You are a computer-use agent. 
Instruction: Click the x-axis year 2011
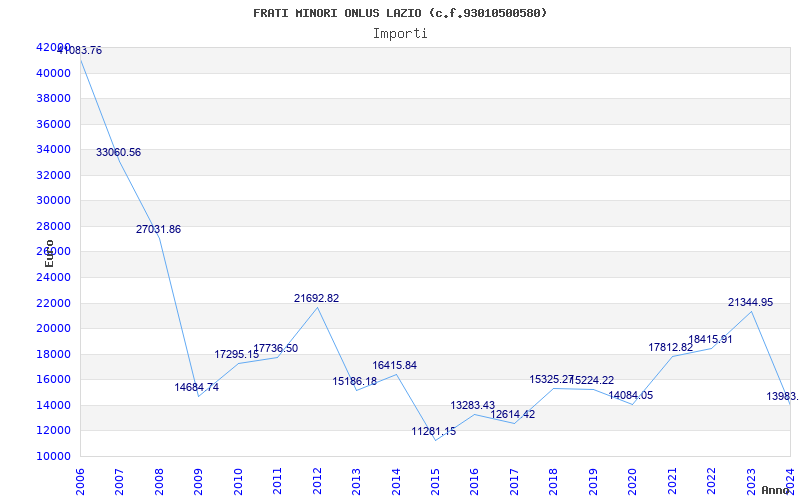[277, 482]
